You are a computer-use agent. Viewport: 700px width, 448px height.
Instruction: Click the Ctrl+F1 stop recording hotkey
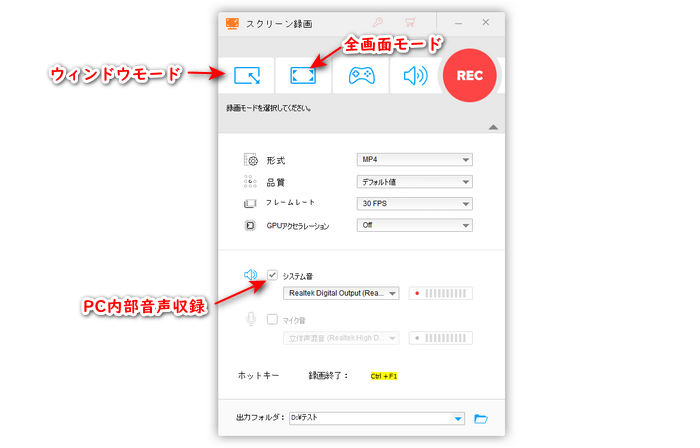[x=383, y=376]
